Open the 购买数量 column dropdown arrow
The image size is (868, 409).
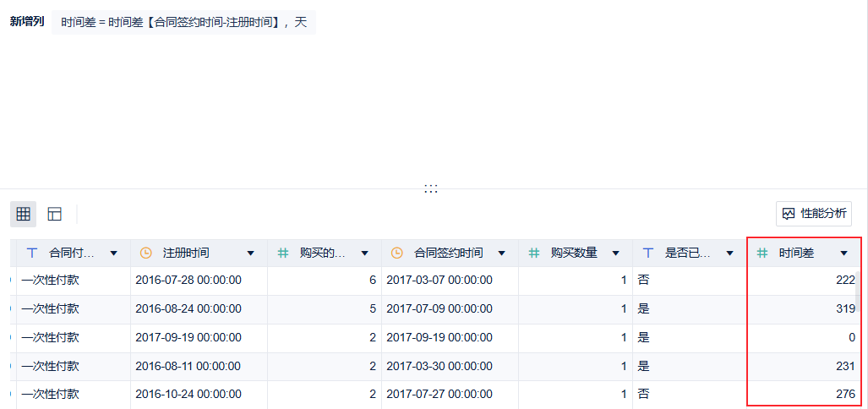[x=615, y=253]
